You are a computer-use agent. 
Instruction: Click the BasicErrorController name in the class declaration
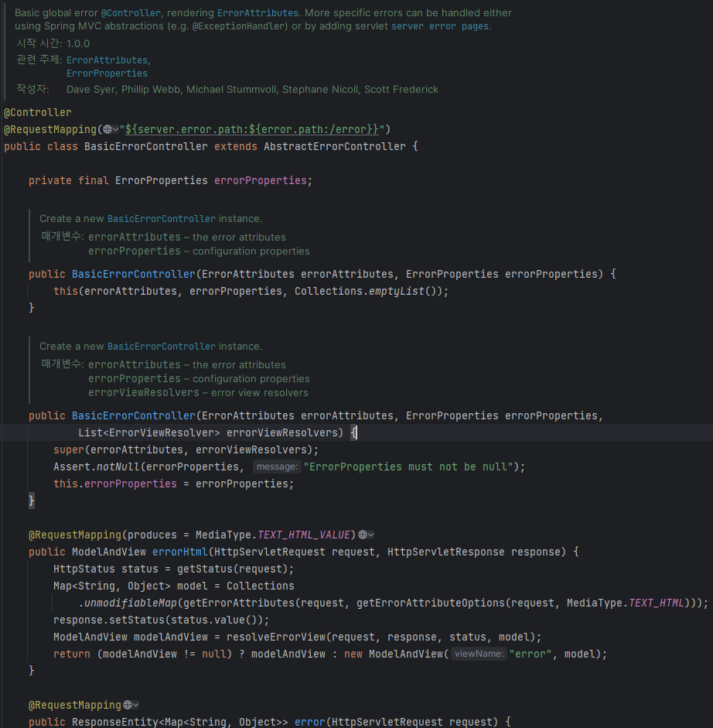coord(145,146)
